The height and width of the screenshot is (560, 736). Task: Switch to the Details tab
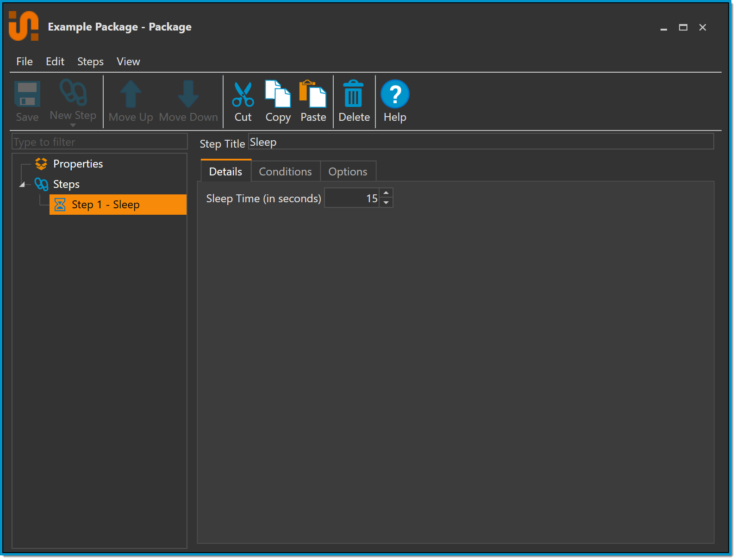(x=226, y=171)
